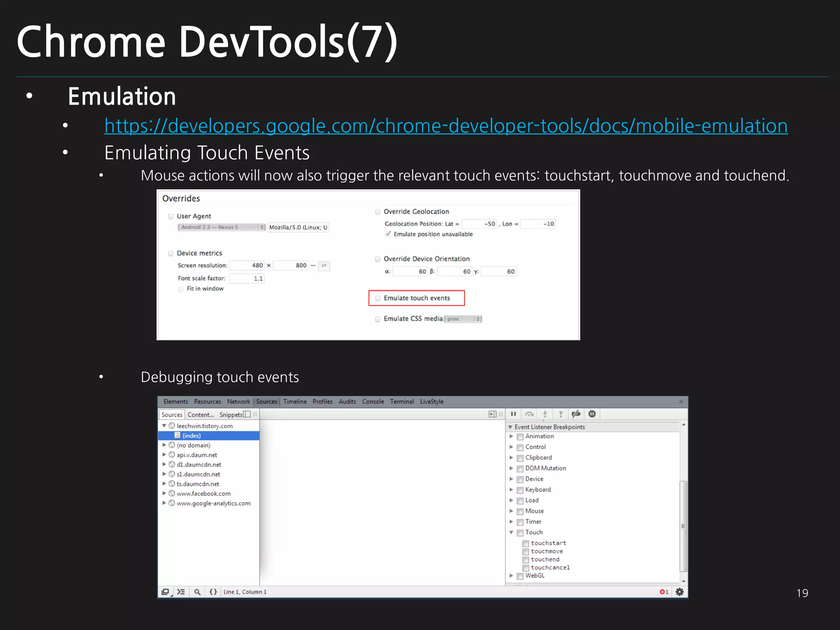Tick the Fit in window checkbox
This screenshot has width=840, height=630.
[180, 289]
